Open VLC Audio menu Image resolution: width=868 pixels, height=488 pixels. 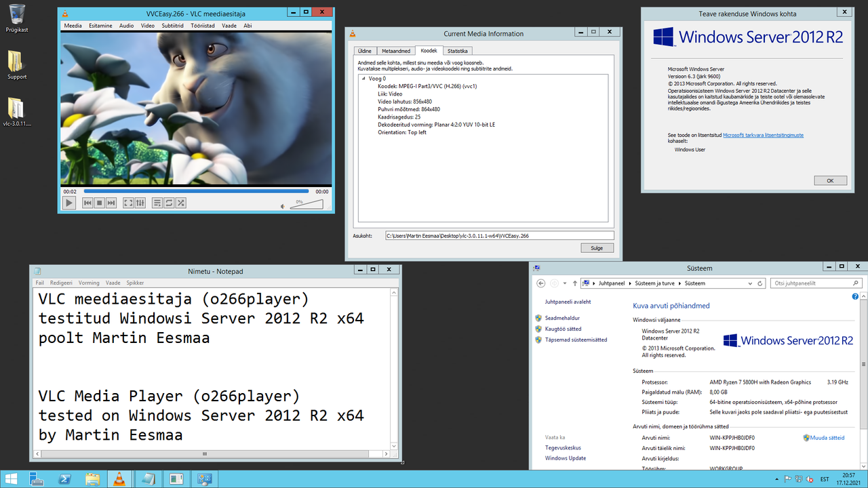tap(127, 25)
